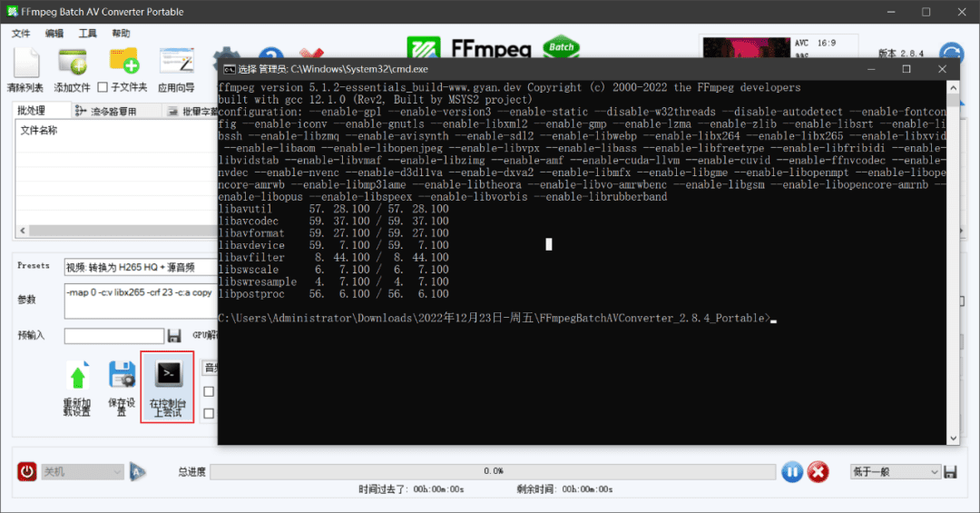Click the 添加文件 (add files) icon
The width and height of the screenshot is (980, 513).
[x=73, y=64]
